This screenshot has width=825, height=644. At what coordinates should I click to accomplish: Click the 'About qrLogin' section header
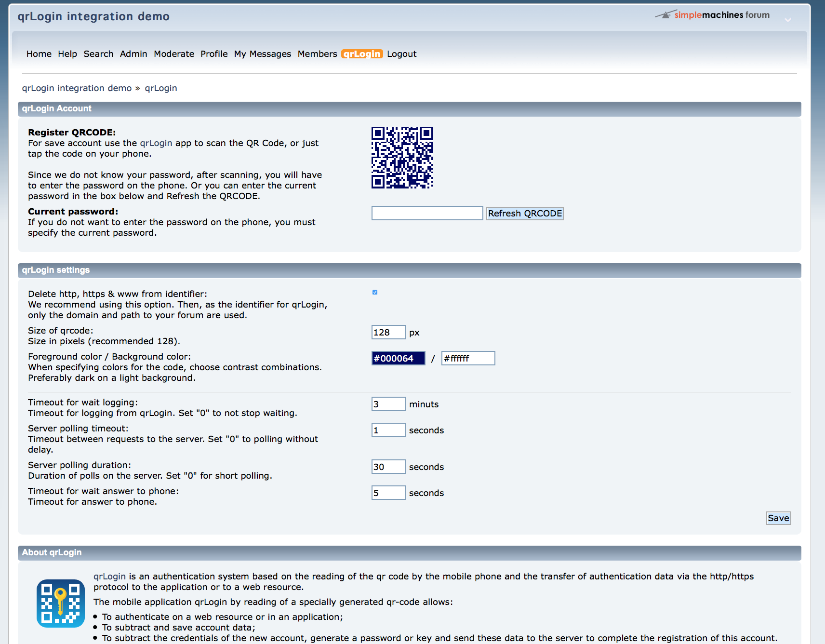pyautogui.click(x=410, y=553)
